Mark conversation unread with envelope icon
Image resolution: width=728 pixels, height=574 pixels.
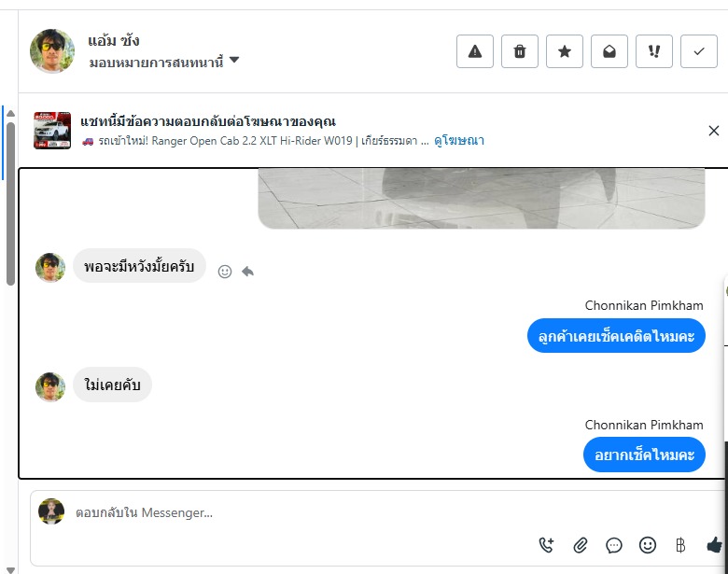609,52
